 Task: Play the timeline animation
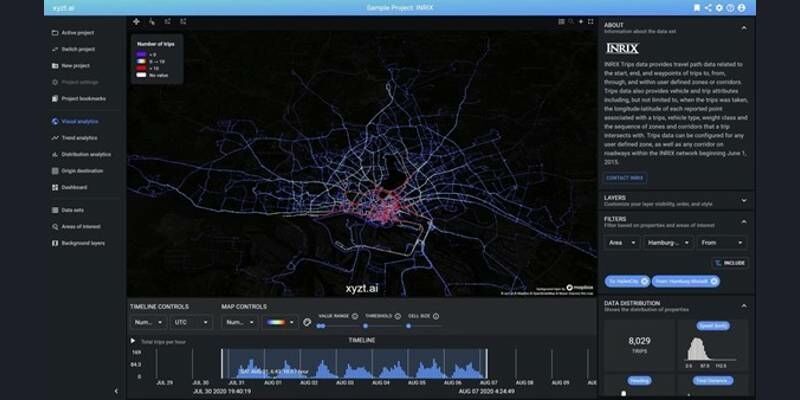tap(133, 341)
